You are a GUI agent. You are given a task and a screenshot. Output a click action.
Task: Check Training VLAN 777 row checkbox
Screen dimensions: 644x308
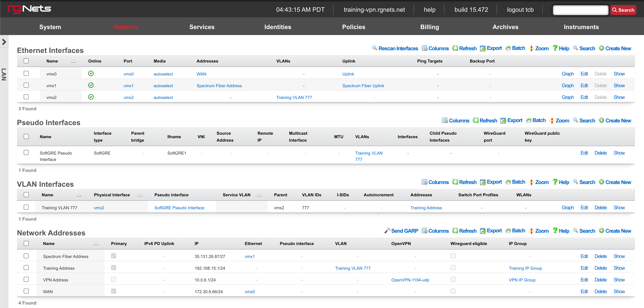tap(26, 207)
